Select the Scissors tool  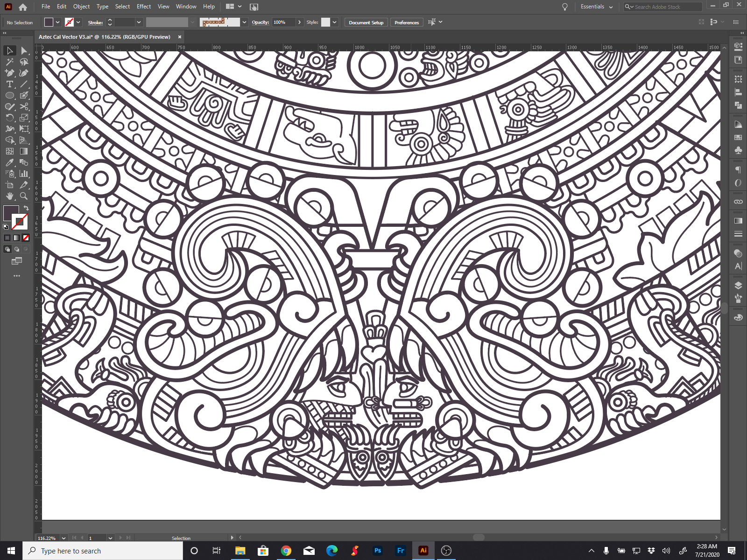click(x=24, y=106)
